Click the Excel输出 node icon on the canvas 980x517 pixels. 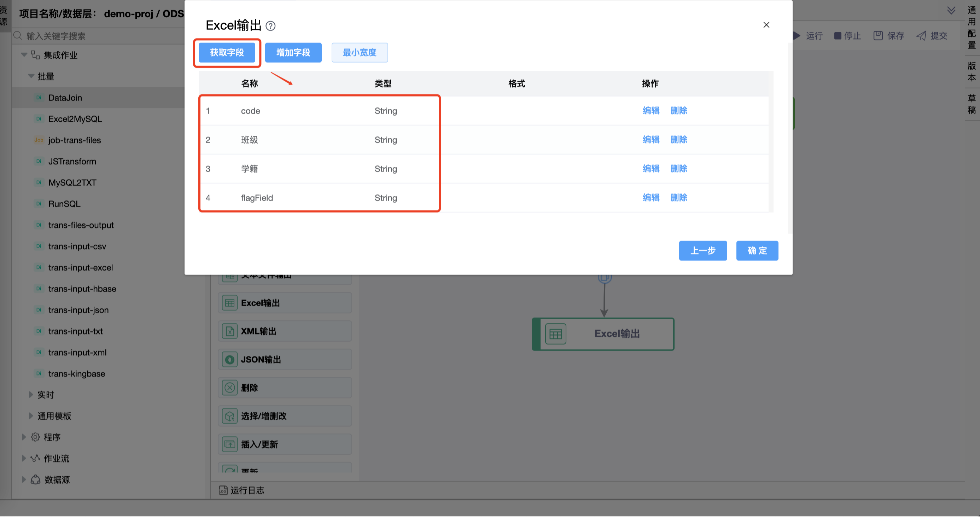point(555,334)
